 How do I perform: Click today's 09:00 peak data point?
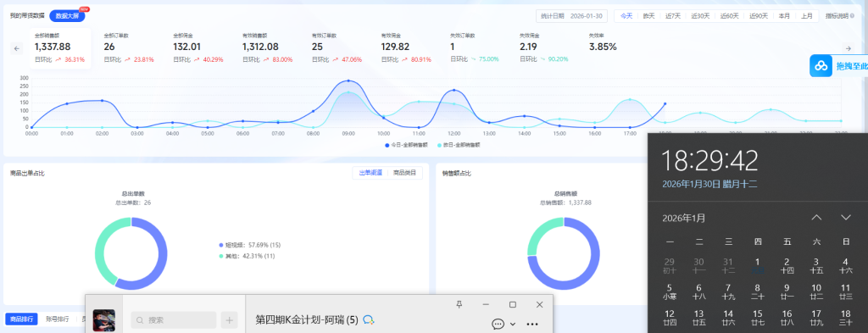348,80
